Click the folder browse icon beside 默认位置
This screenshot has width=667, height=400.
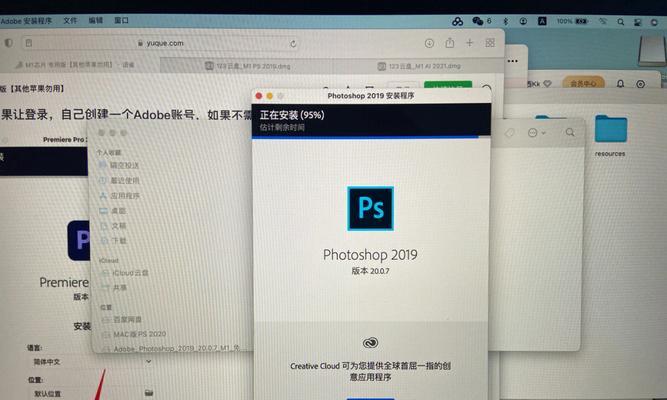[148, 392]
